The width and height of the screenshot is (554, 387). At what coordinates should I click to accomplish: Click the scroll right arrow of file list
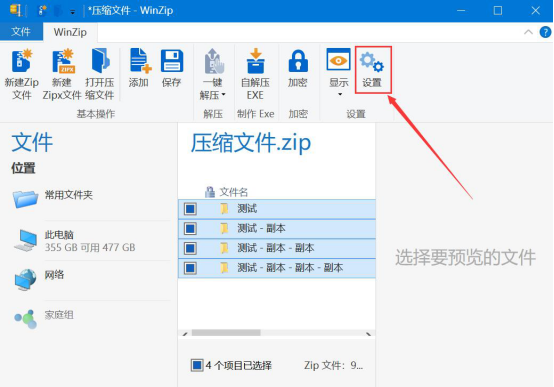369,334
